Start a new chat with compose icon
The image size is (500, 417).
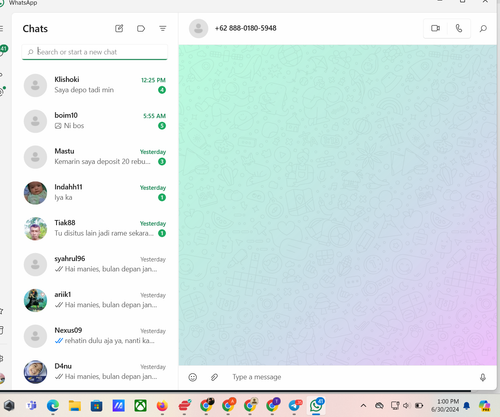(x=119, y=28)
